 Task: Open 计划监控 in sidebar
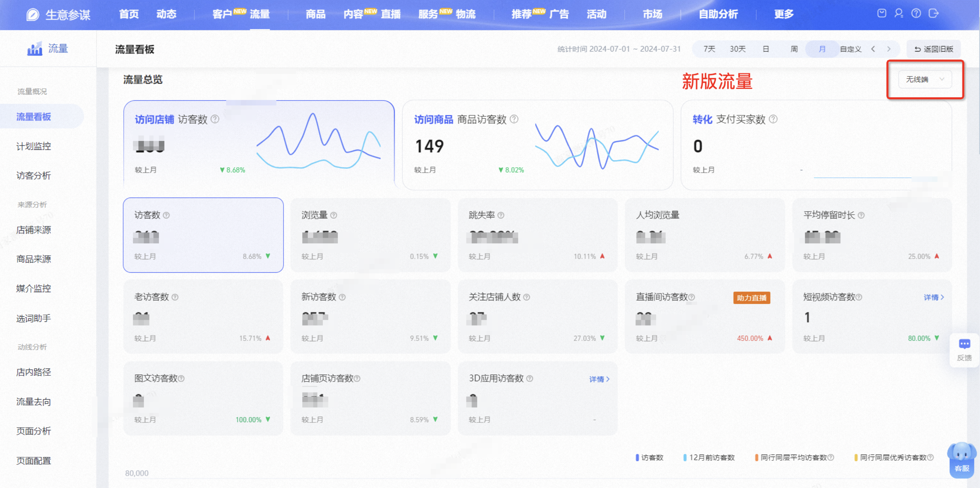[x=33, y=146]
